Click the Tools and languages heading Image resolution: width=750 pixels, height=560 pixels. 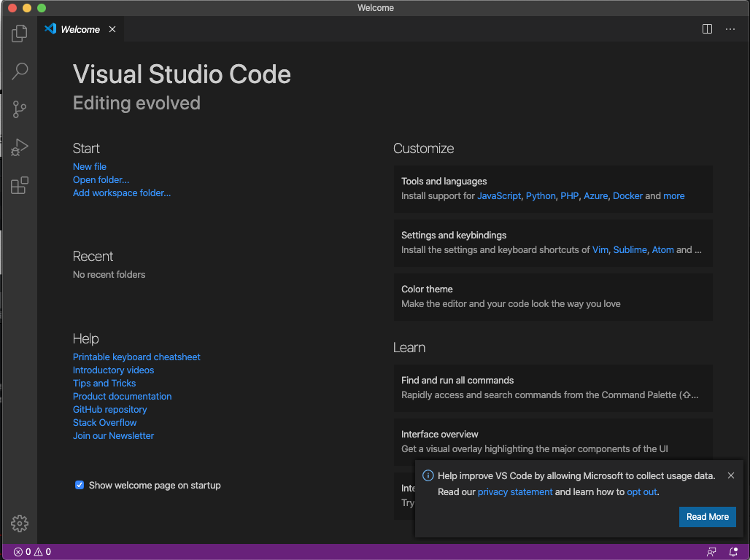pyautogui.click(x=444, y=182)
